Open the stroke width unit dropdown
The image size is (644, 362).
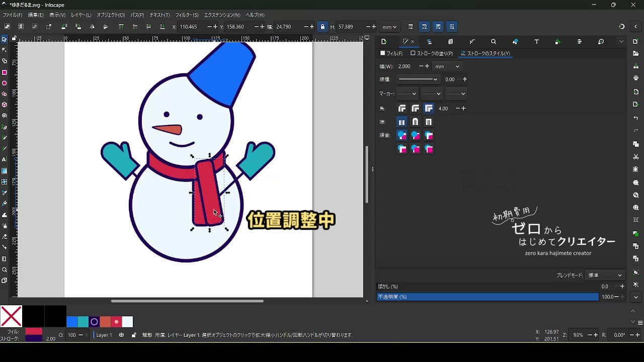[x=447, y=66]
